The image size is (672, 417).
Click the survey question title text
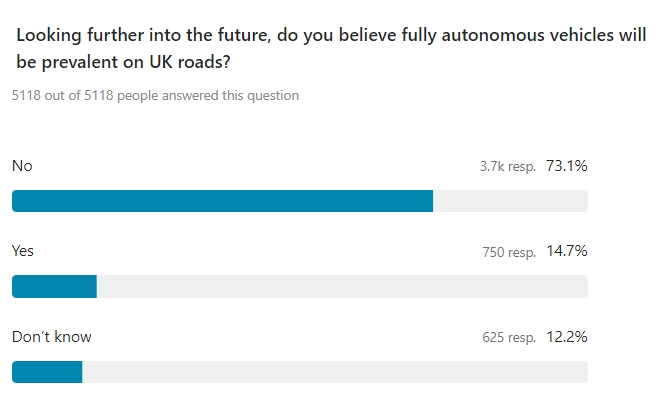[x=331, y=48]
